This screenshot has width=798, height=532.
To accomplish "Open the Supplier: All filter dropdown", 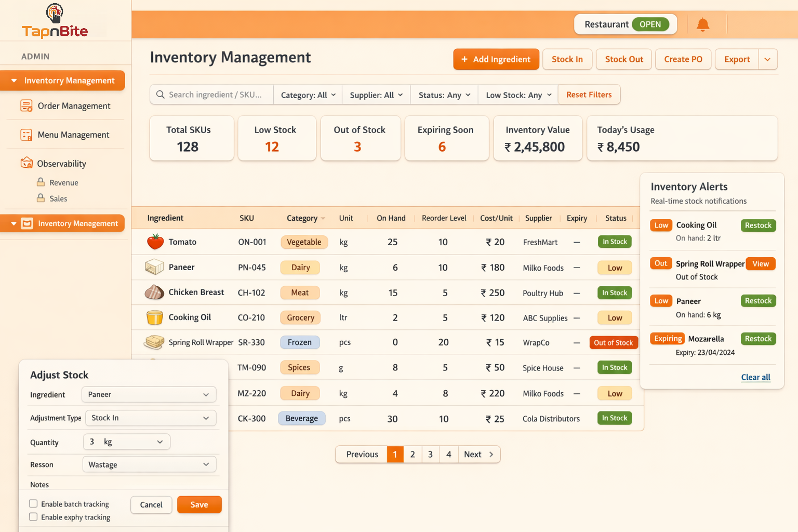I will (376, 95).
